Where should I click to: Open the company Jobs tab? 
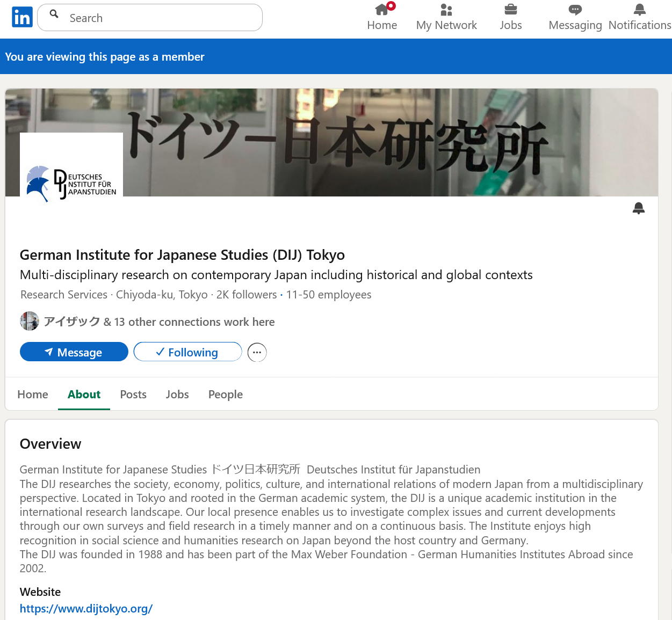[177, 395]
